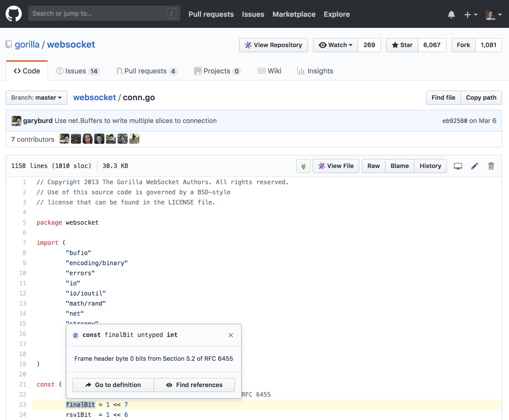This screenshot has height=420, width=509.
Task: Open the Watch dropdown
Action: [x=335, y=45]
